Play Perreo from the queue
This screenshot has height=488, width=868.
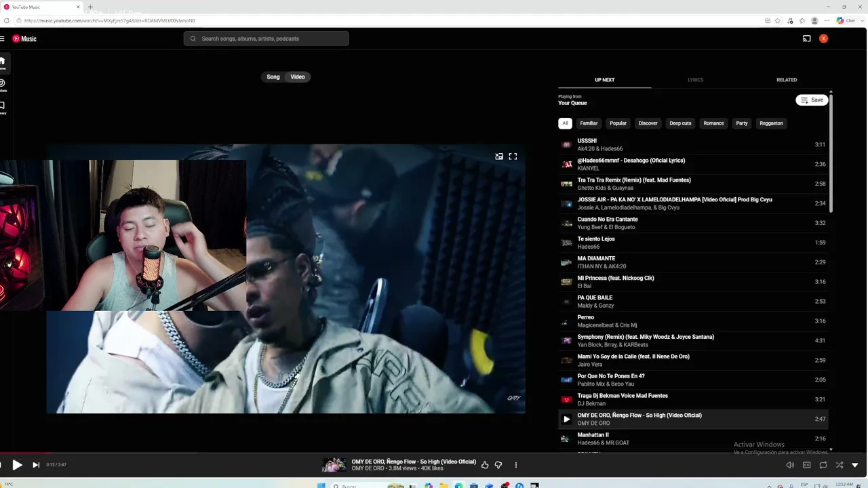[692, 321]
